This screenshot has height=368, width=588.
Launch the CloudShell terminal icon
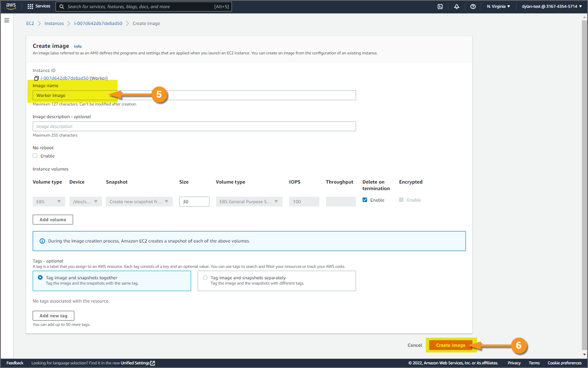(440, 7)
